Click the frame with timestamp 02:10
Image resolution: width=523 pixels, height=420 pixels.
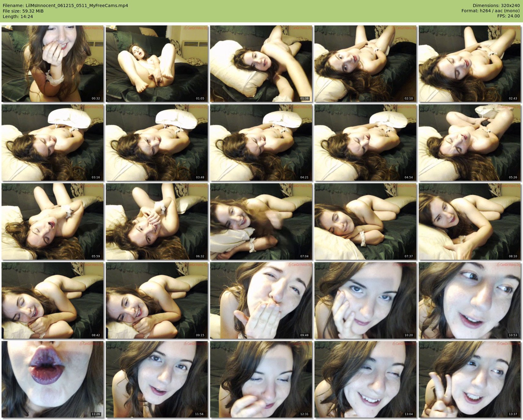(x=365, y=64)
